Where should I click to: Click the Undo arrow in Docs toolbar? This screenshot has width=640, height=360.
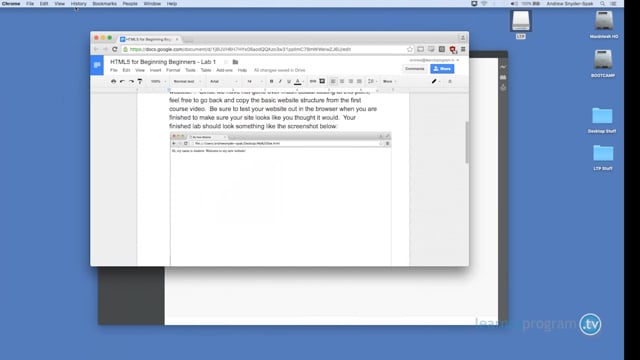[122, 82]
